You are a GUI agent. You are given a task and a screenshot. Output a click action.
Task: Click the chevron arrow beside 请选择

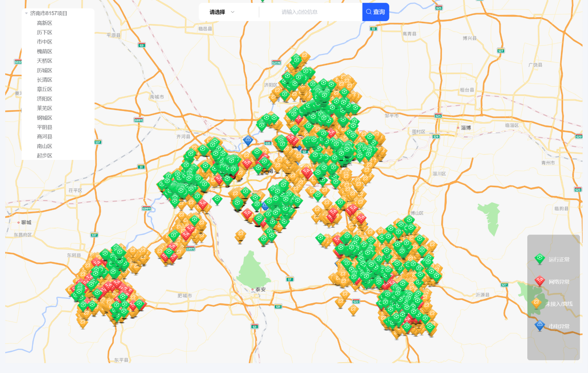click(x=232, y=12)
